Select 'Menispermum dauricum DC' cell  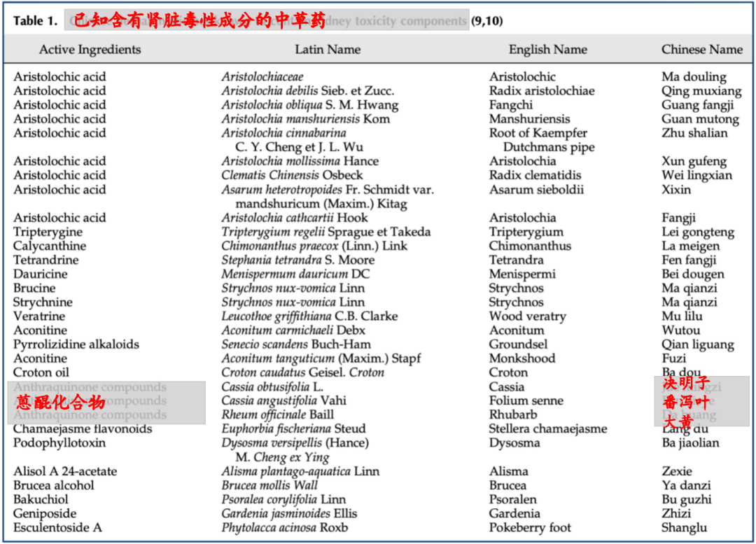[x=295, y=274]
